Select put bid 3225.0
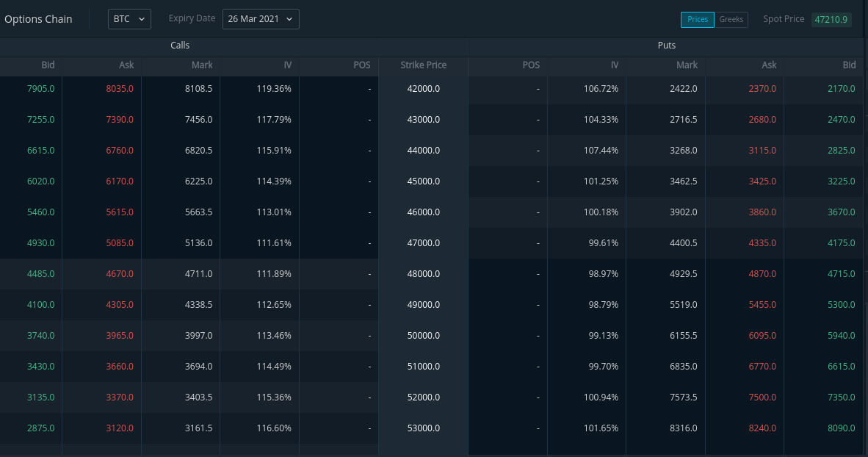 [x=842, y=181]
